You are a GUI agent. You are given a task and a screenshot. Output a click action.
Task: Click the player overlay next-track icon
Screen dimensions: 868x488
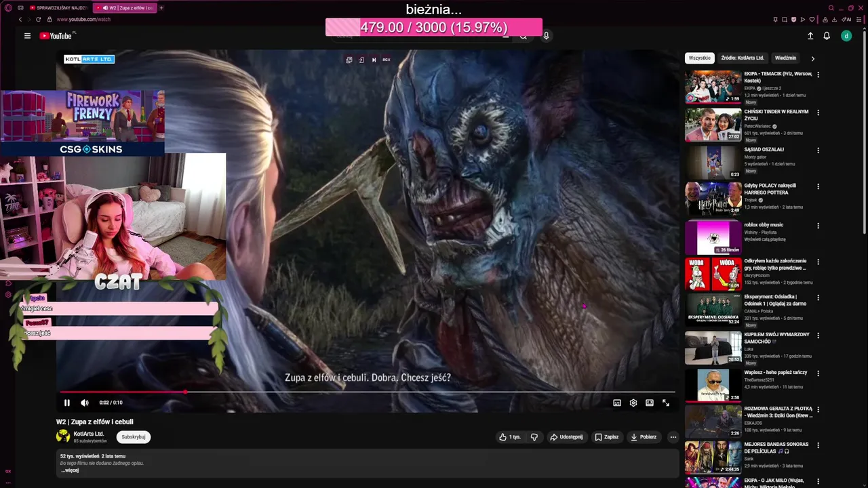click(x=374, y=60)
